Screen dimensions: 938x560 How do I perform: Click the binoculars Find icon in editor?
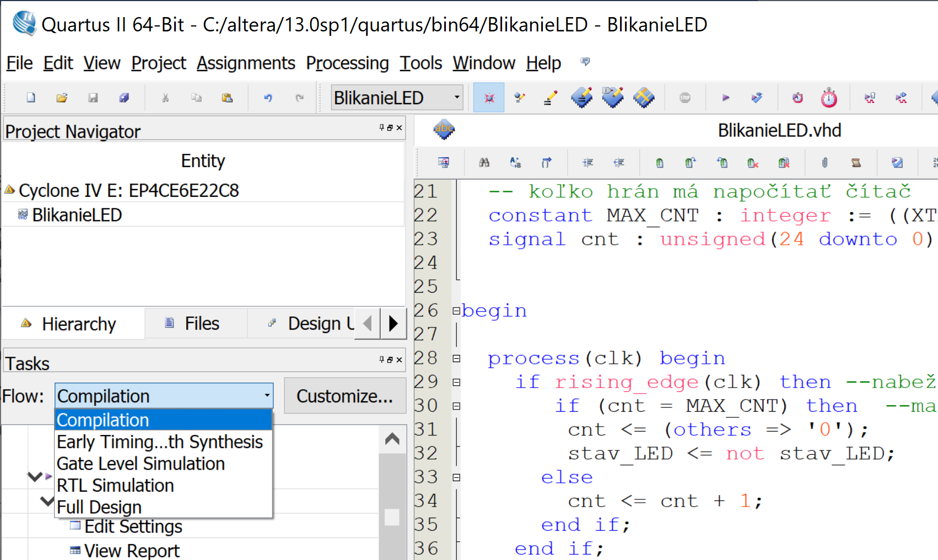pos(484,163)
